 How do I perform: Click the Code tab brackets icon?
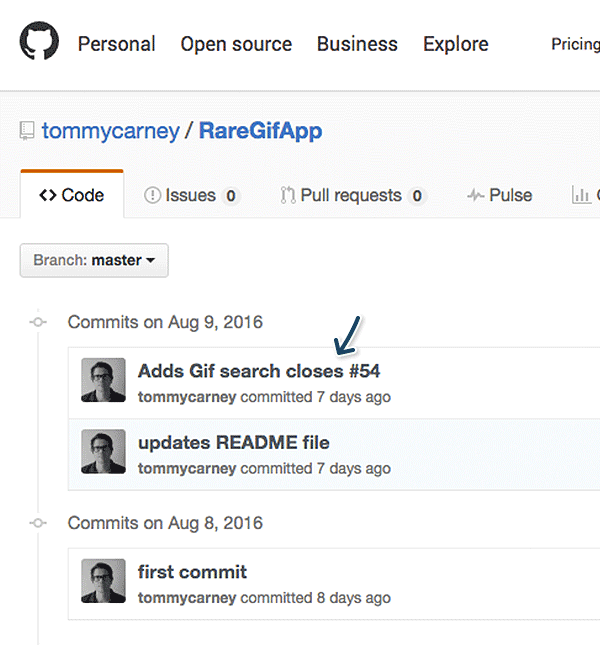48,195
